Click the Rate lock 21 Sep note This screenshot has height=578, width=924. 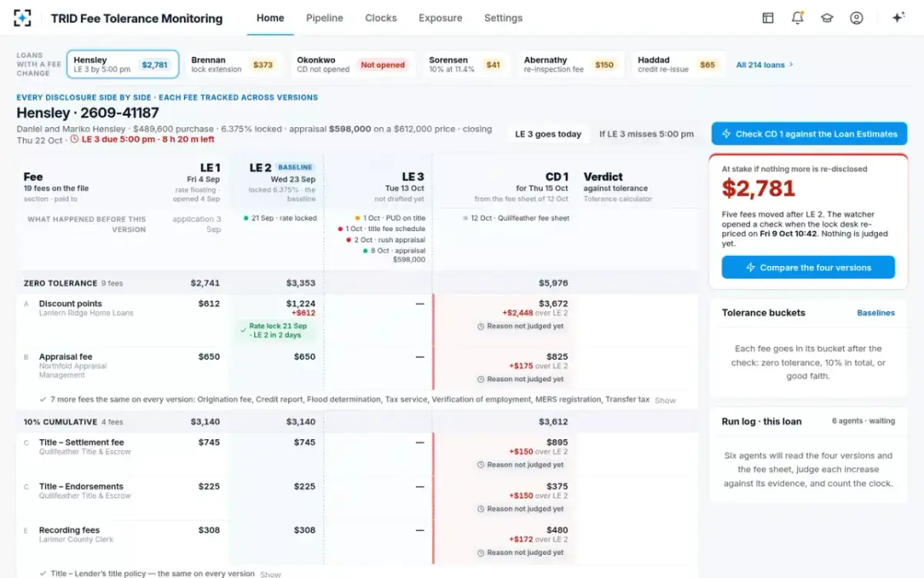point(277,330)
